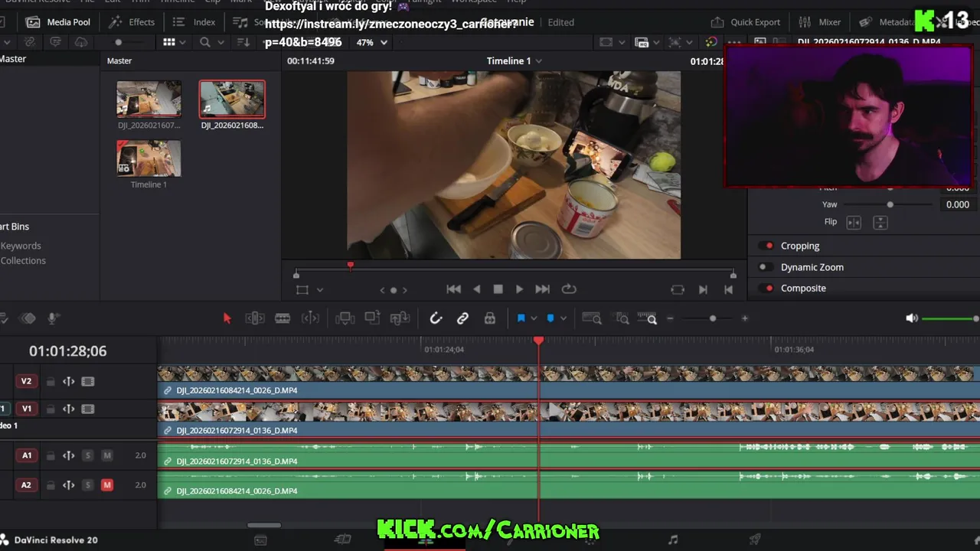The image size is (980, 551).
Task: Solo audio track A1
Action: click(x=88, y=455)
